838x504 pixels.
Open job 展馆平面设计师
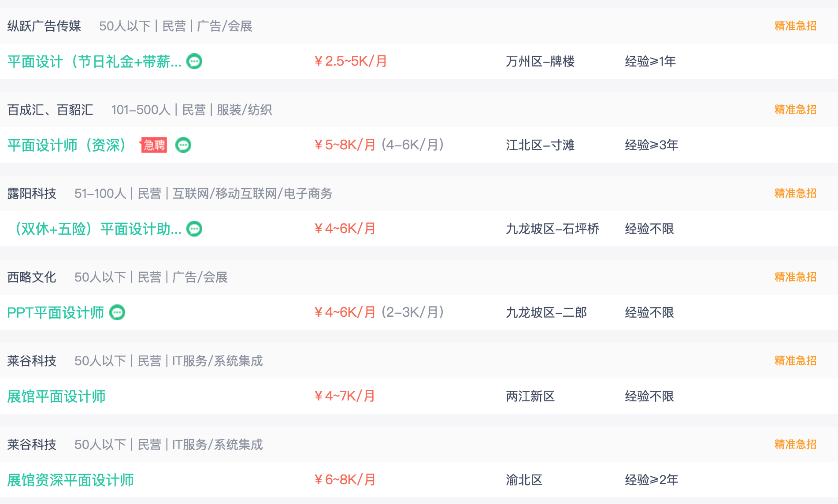coord(56,396)
